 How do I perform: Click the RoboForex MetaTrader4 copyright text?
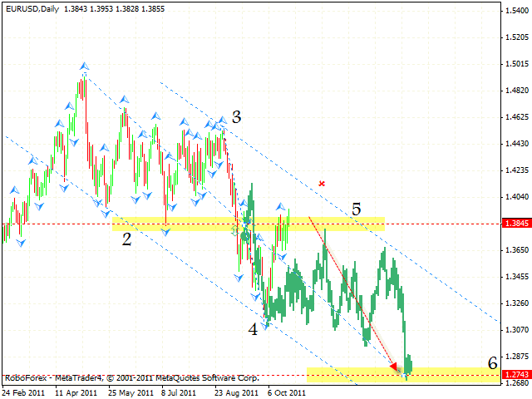click(x=131, y=377)
